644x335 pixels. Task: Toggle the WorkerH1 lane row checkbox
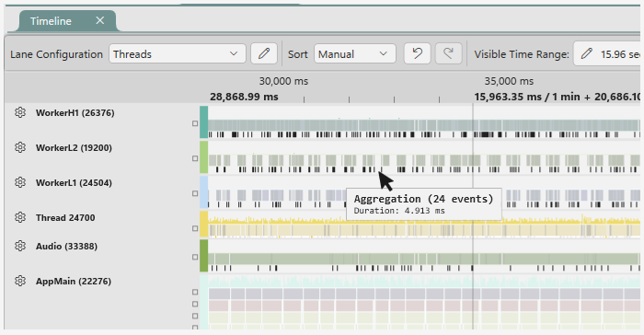[x=195, y=123]
